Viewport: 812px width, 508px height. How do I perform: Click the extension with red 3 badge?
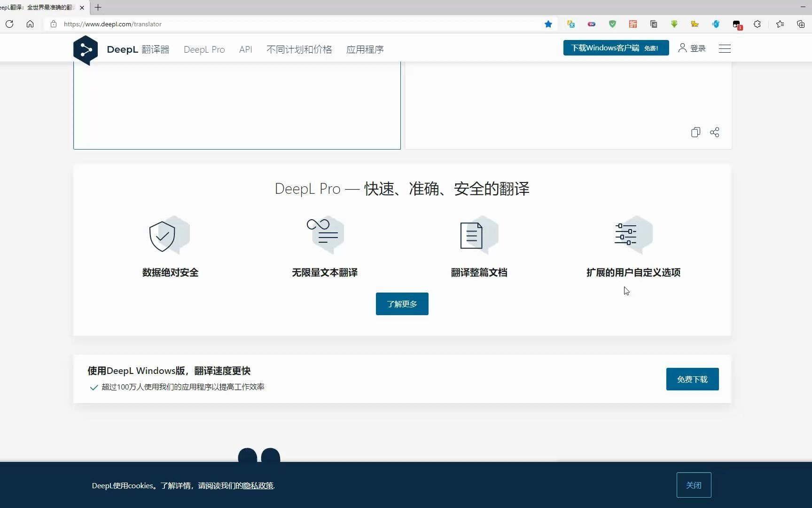tap(737, 24)
